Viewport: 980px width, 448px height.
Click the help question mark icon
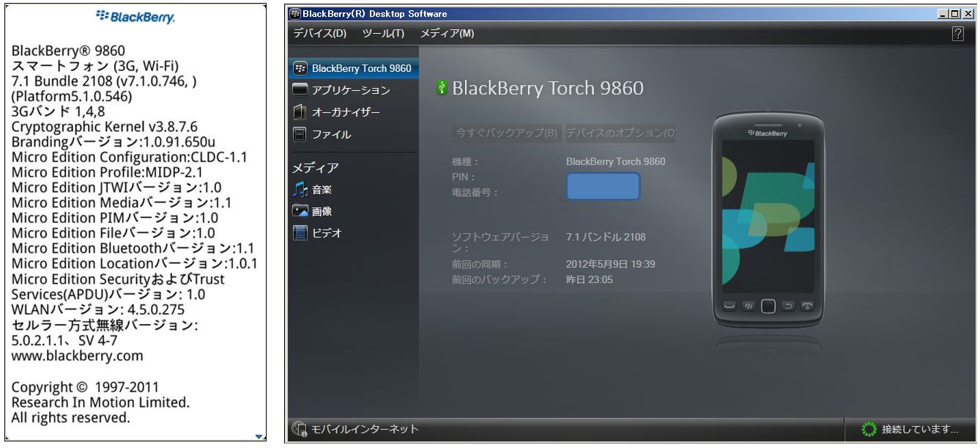tap(957, 34)
